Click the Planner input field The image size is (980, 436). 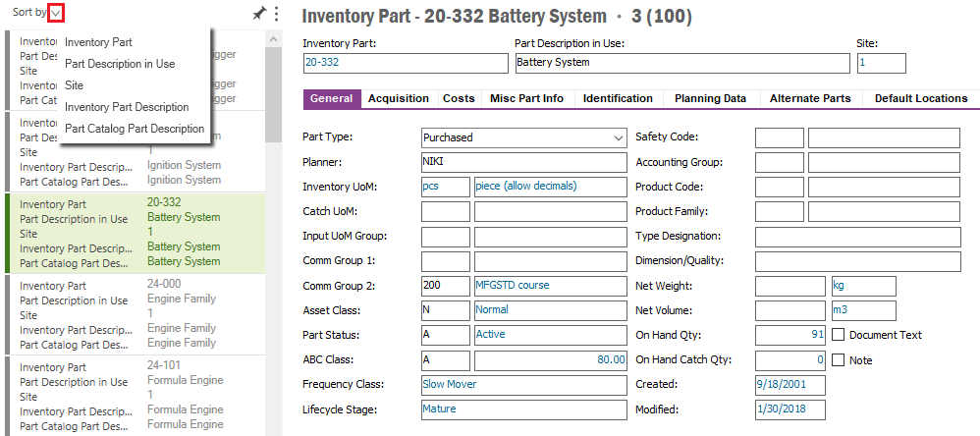[523, 162]
